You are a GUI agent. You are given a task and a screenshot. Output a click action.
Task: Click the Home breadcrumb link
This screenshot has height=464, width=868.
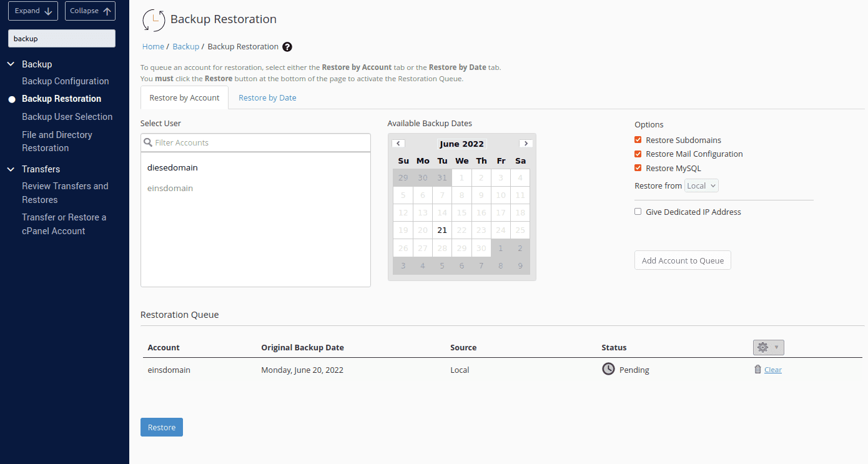pyautogui.click(x=153, y=47)
